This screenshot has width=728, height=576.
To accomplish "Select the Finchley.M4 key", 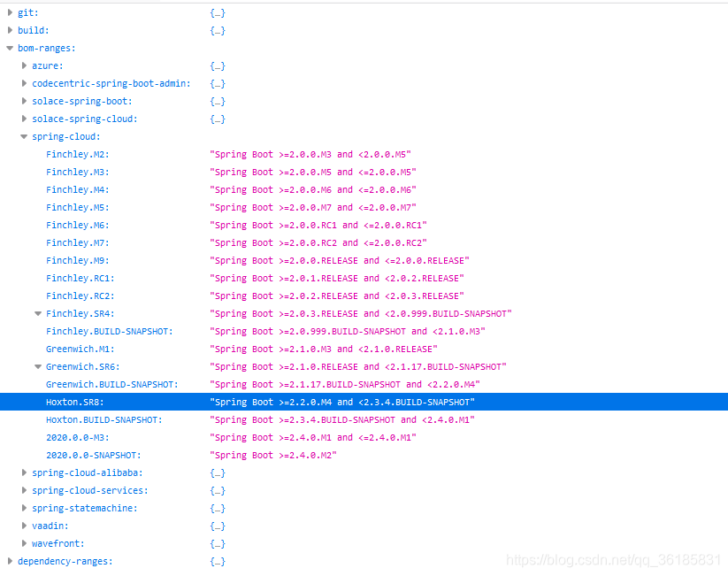I will point(78,189).
